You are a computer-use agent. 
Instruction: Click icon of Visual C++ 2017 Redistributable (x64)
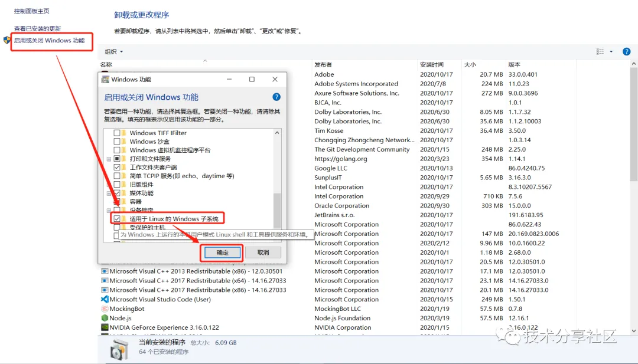[105, 281]
